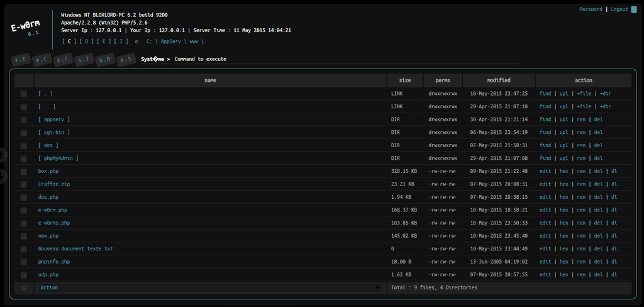Switch to drive I
644x307 pixels.
point(121,42)
